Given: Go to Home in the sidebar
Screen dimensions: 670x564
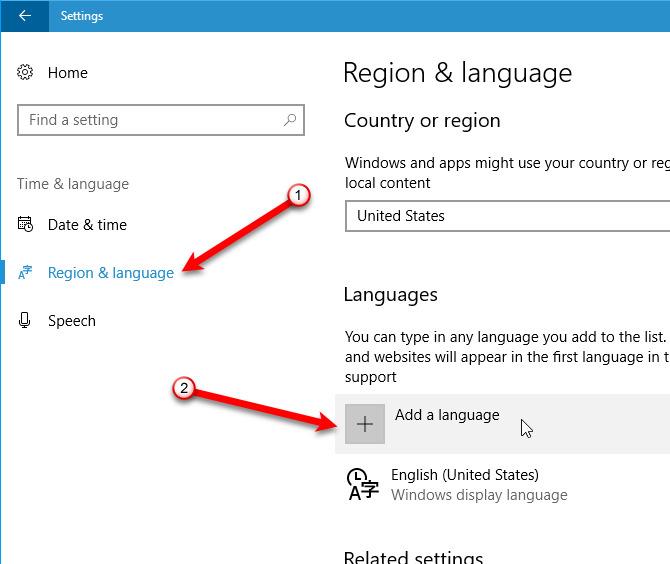Looking at the screenshot, I should tap(67, 73).
